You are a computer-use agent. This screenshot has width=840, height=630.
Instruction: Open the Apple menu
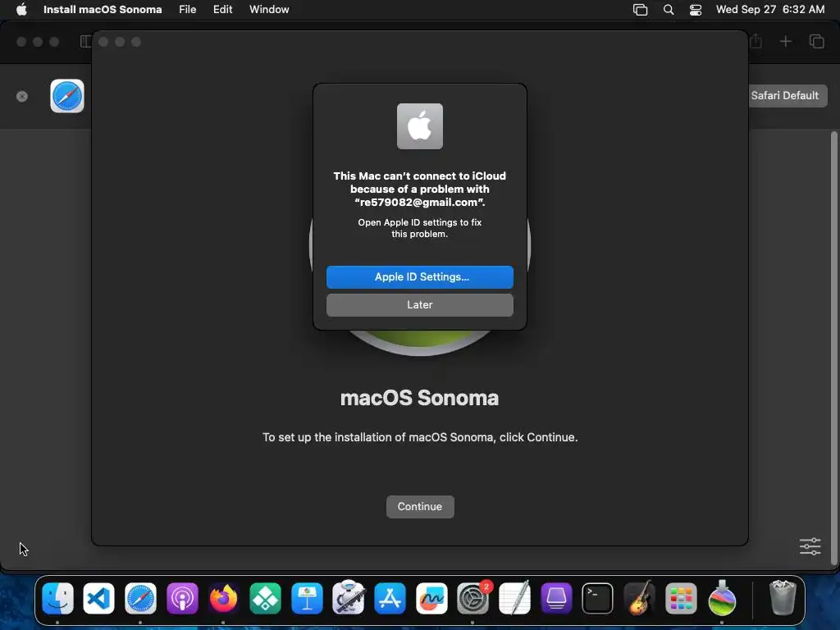coord(21,9)
